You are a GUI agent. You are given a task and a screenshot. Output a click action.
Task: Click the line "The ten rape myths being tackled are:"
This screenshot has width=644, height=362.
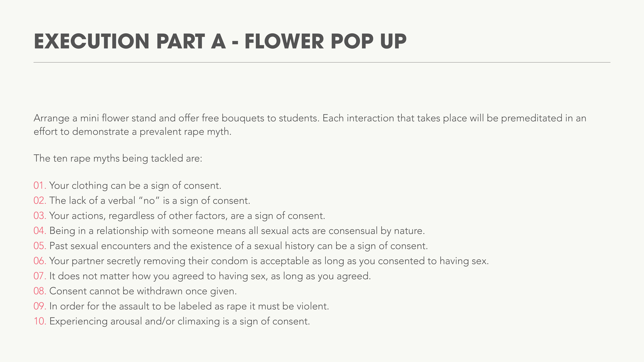coord(118,158)
